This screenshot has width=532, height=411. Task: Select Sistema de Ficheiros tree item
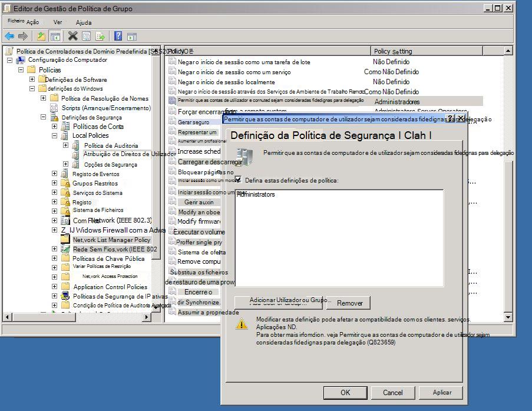click(x=98, y=210)
